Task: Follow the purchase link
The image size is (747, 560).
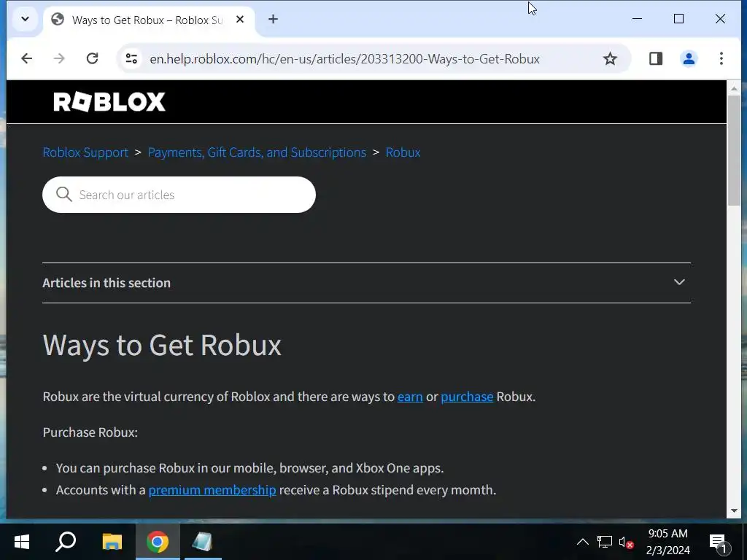Action: coord(467,397)
